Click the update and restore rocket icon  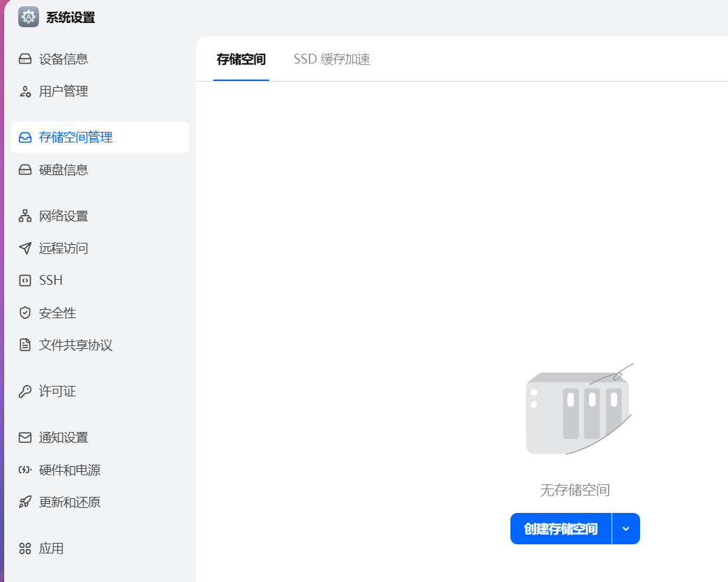coord(24,502)
